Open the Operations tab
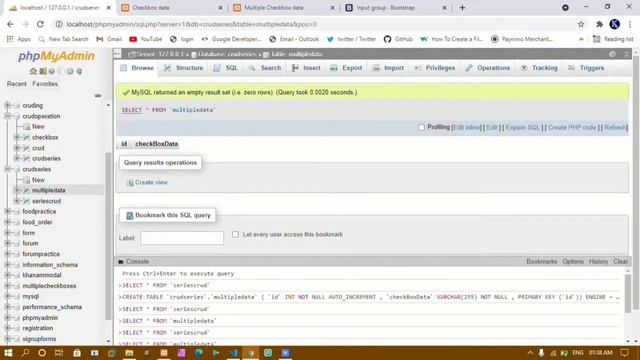 coord(488,68)
